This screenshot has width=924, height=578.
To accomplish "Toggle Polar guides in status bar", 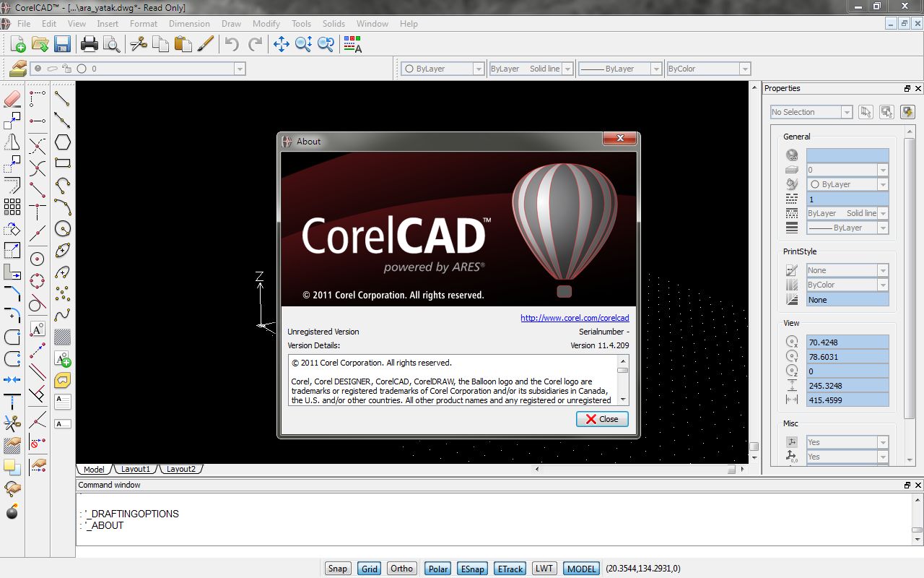I will pos(438,569).
